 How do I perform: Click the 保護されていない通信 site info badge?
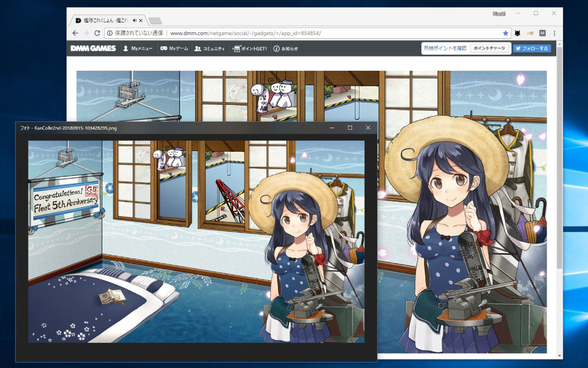[x=133, y=33]
